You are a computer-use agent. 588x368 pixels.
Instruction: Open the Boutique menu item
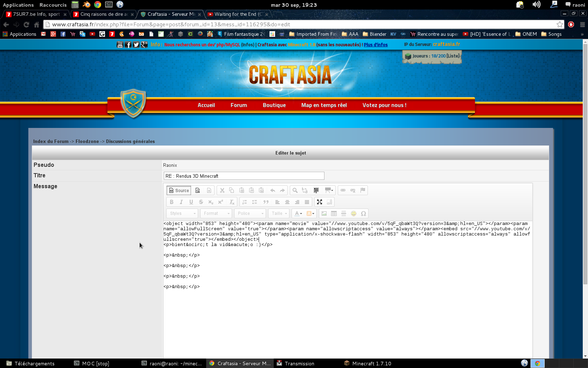tap(274, 105)
